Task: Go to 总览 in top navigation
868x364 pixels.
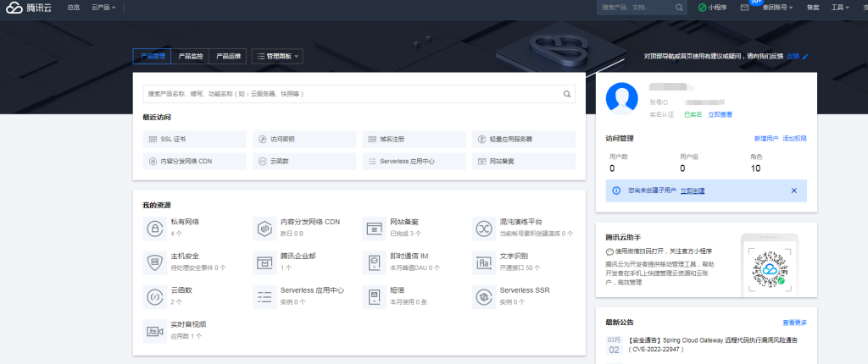Action: 73,8
